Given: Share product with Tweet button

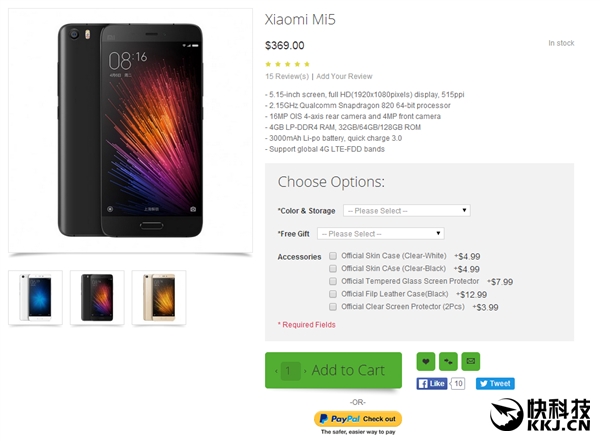Looking at the screenshot, I should [495, 384].
